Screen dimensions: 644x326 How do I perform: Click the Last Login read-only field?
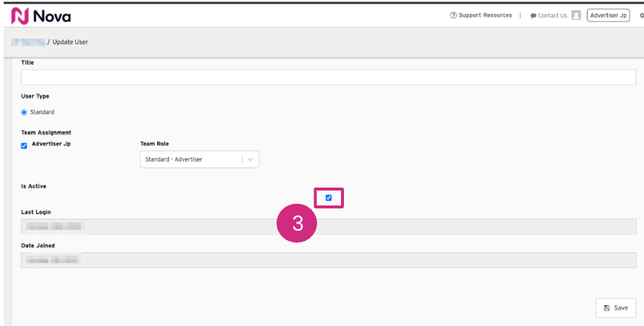click(328, 227)
